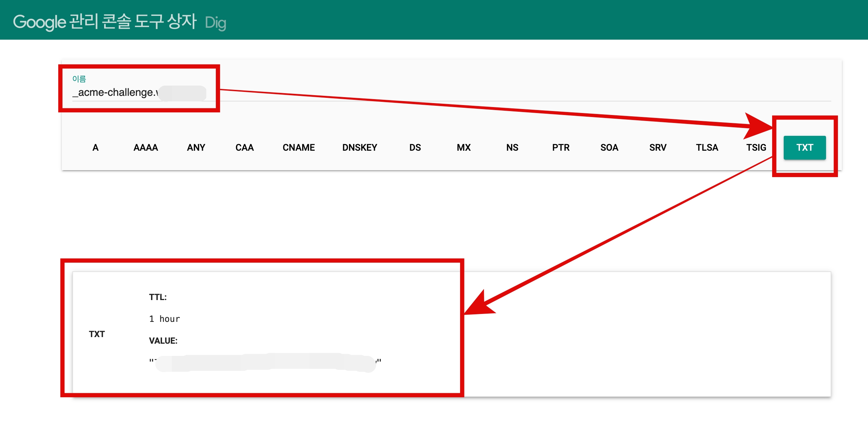Choose the AAAA record type
The width and height of the screenshot is (868, 423).
pyautogui.click(x=145, y=147)
